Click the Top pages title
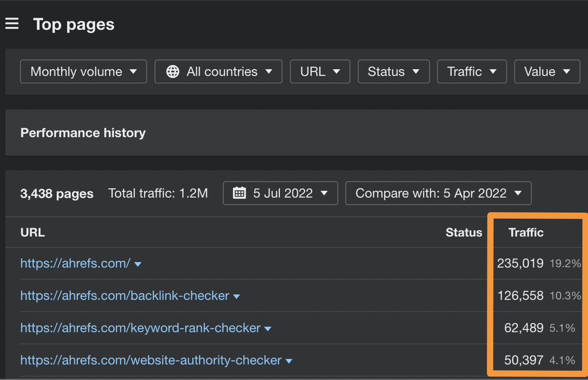The height and width of the screenshot is (380, 588). [x=74, y=24]
